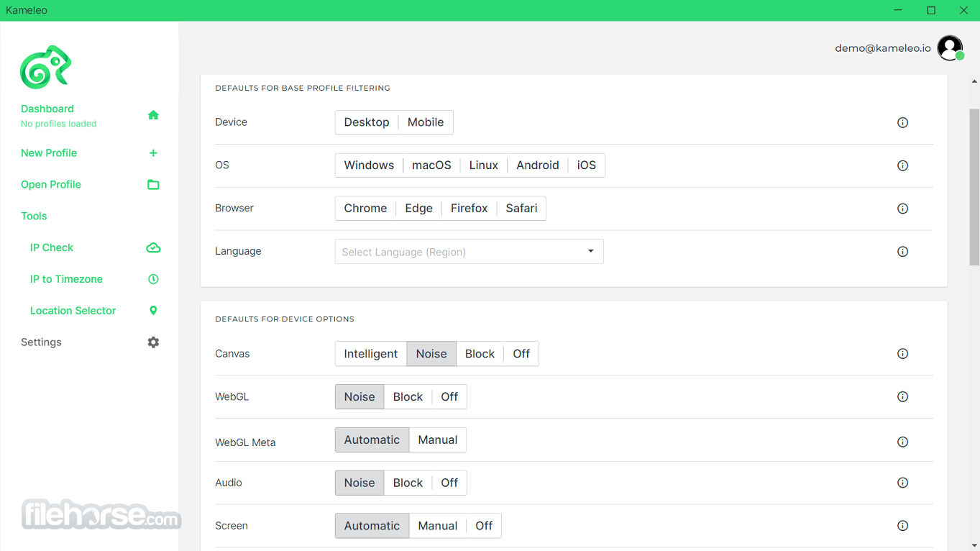Viewport: 980px width, 551px height.
Task: Show info for the WebGL Meta row
Action: [903, 442]
